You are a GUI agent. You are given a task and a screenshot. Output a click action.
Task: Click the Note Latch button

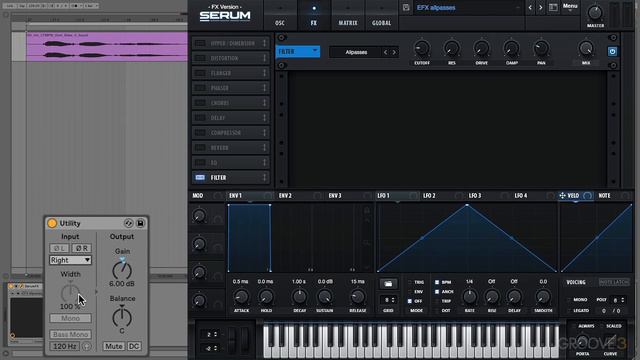point(613,282)
